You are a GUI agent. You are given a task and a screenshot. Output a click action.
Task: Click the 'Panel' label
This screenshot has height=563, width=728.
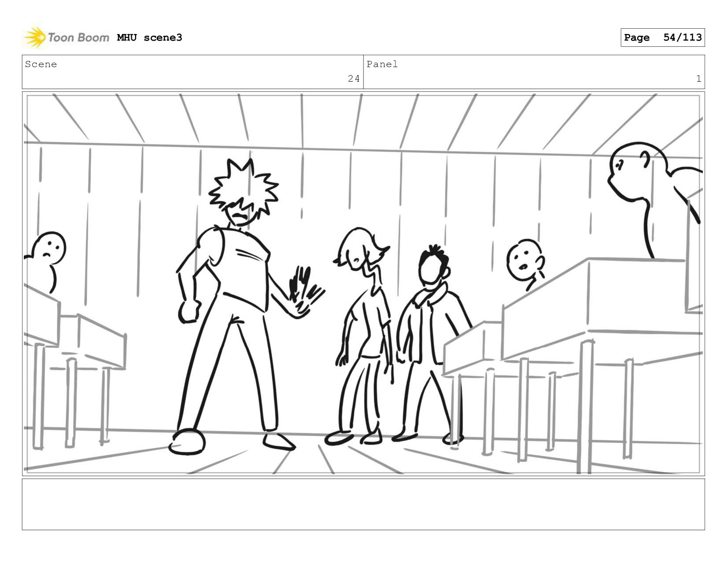(x=383, y=64)
